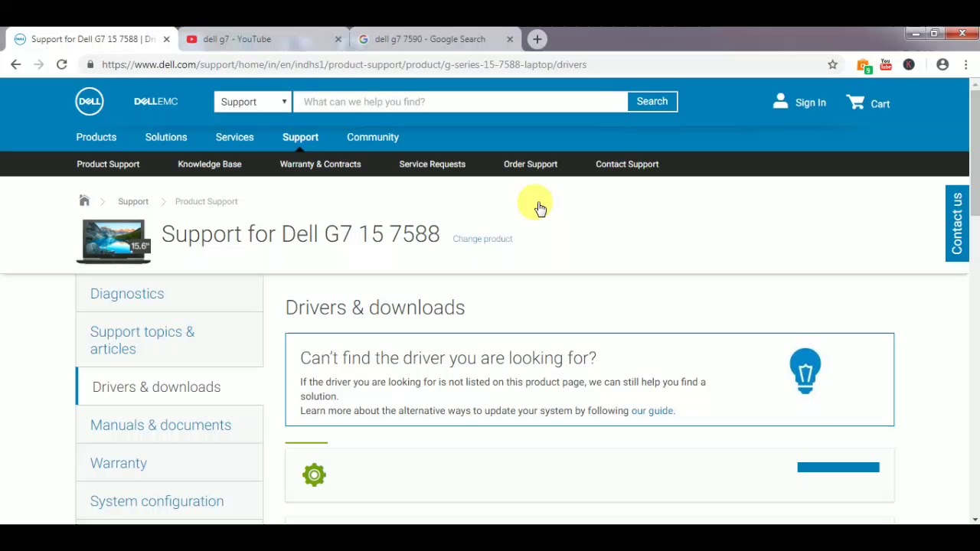Open the Solutions menu
980x551 pixels.
point(166,137)
